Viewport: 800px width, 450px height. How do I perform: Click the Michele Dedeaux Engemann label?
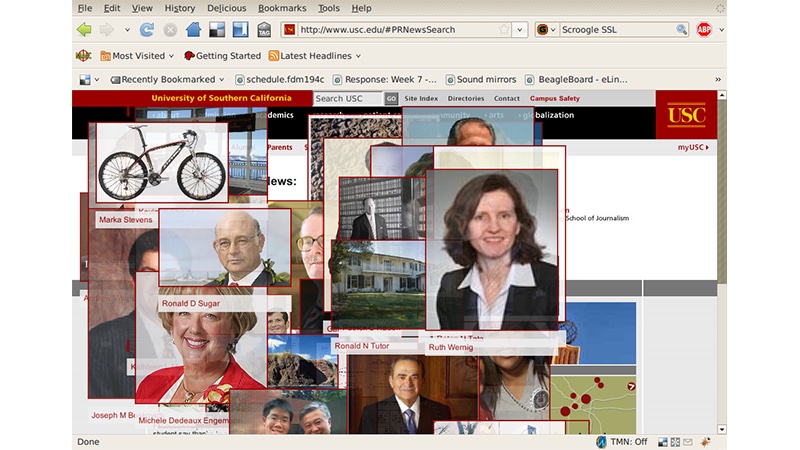tap(184, 420)
